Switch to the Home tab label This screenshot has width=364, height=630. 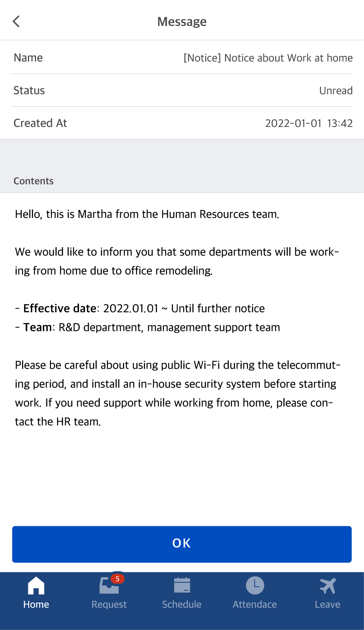[36, 604]
